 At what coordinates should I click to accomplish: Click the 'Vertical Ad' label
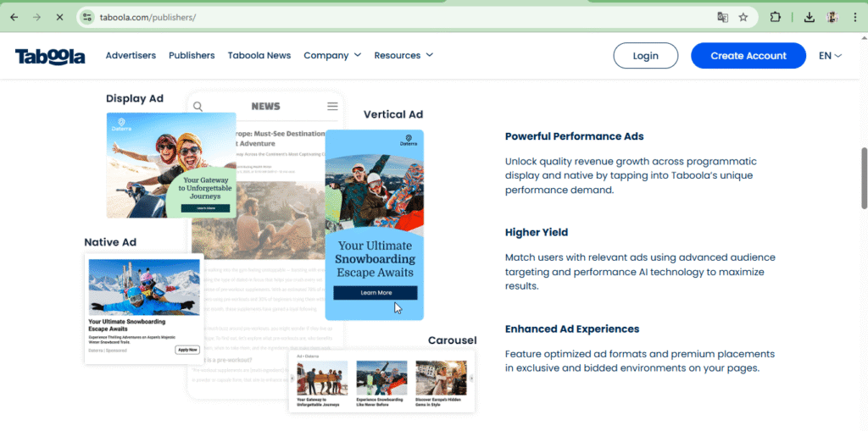pos(393,114)
